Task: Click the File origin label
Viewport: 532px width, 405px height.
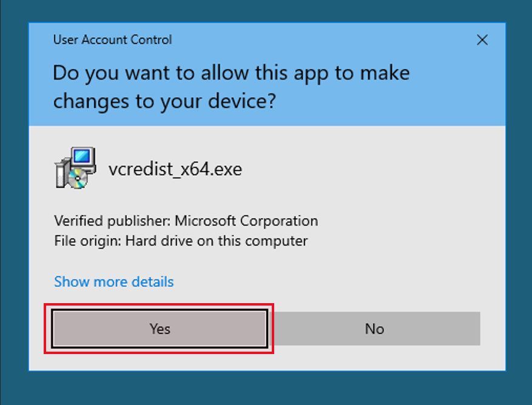Action: (87, 241)
